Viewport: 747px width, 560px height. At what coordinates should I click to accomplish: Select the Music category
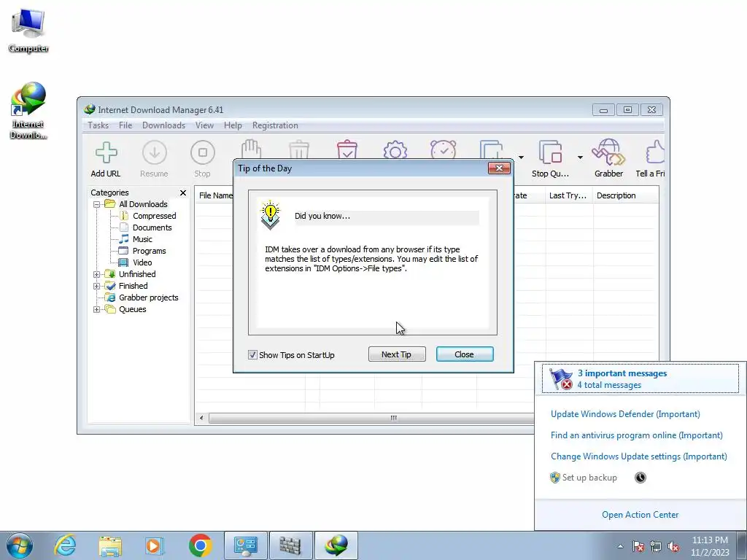coord(142,239)
